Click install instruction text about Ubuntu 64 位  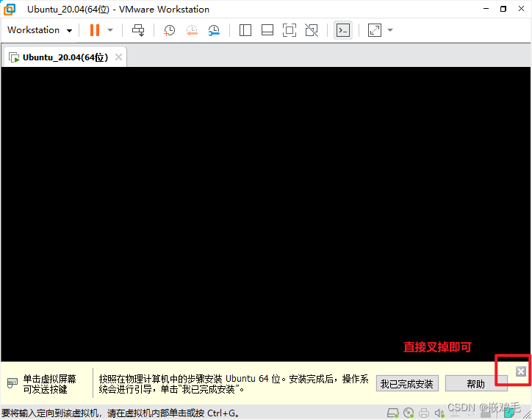click(x=234, y=384)
